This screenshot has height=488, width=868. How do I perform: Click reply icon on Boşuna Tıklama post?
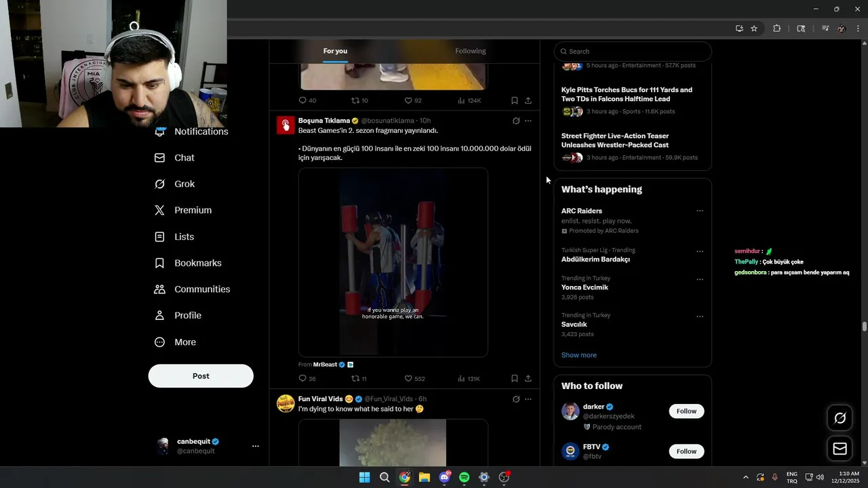302,379
